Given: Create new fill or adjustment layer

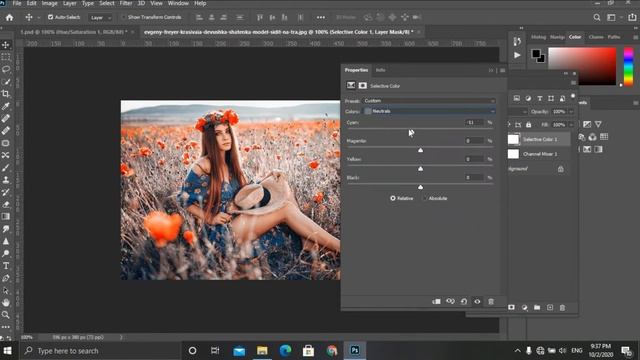Looking at the screenshot, I should (524, 307).
